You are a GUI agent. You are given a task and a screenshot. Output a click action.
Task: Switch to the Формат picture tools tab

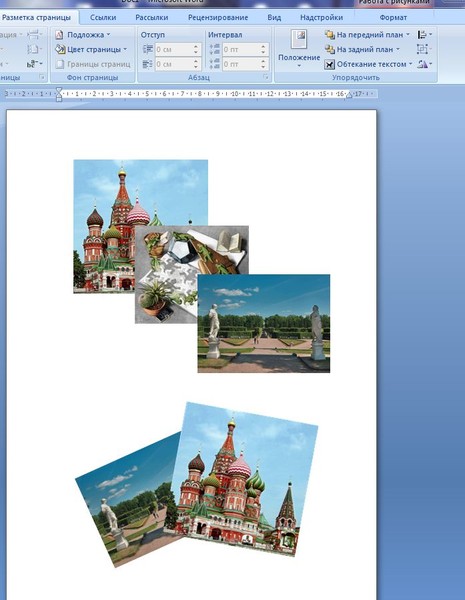[x=393, y=18]
